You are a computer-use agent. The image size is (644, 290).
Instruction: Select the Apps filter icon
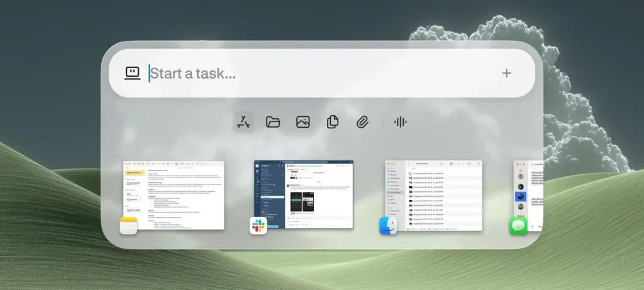pos(243,122)
